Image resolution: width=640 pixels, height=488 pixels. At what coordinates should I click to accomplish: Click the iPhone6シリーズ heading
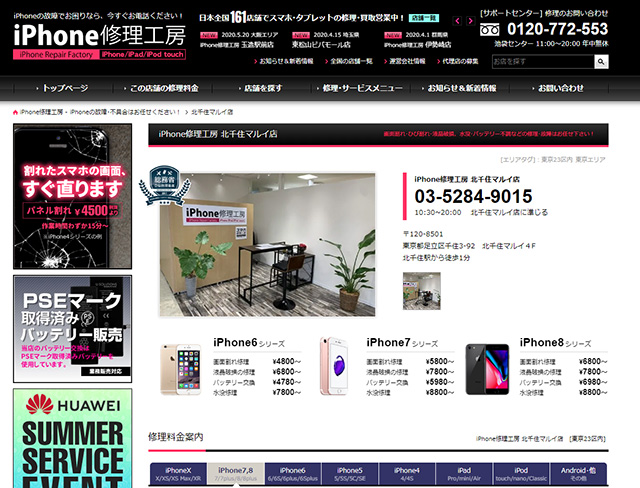(249, 343)
